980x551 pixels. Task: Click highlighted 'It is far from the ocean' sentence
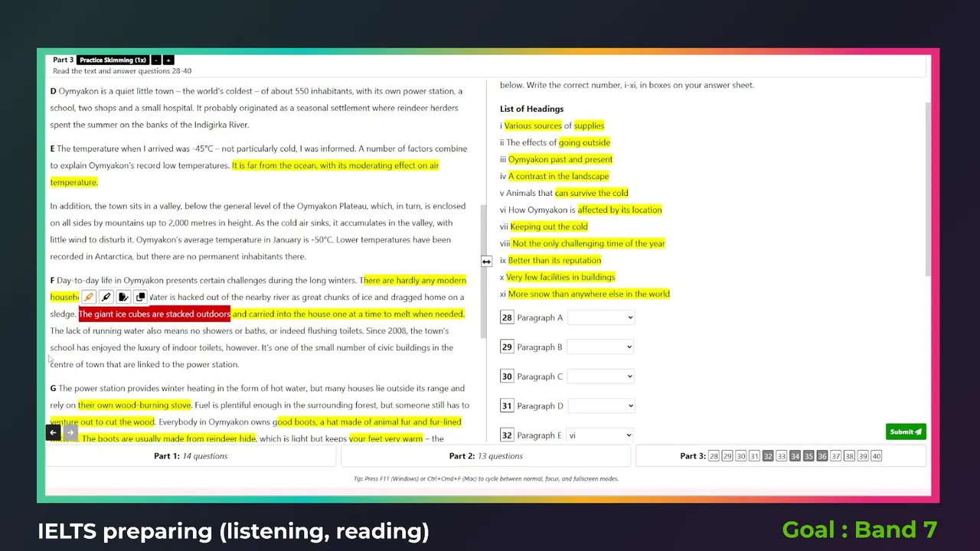pos(335,165)
